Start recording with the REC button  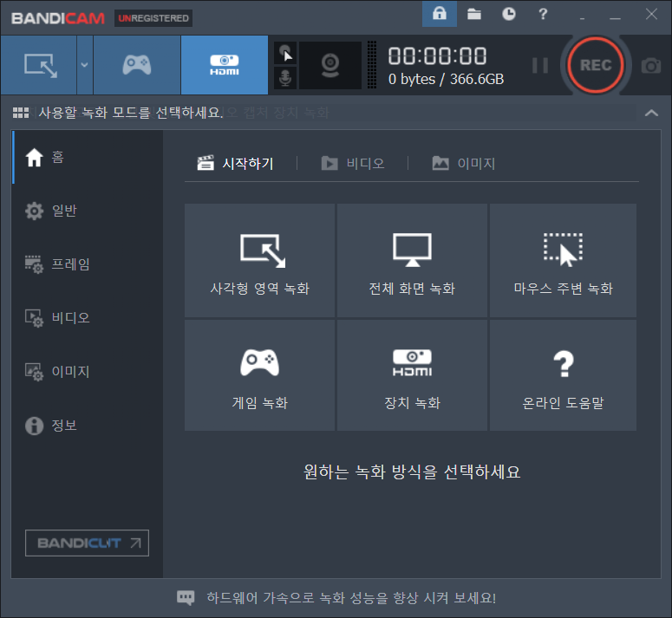pyautogui.click(x=596, y=65)
